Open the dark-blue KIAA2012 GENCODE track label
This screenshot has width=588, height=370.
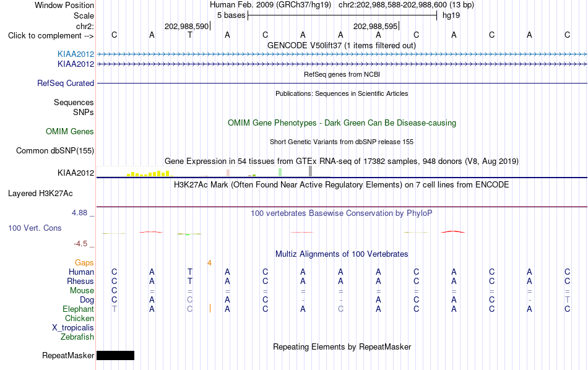(76, 64)
